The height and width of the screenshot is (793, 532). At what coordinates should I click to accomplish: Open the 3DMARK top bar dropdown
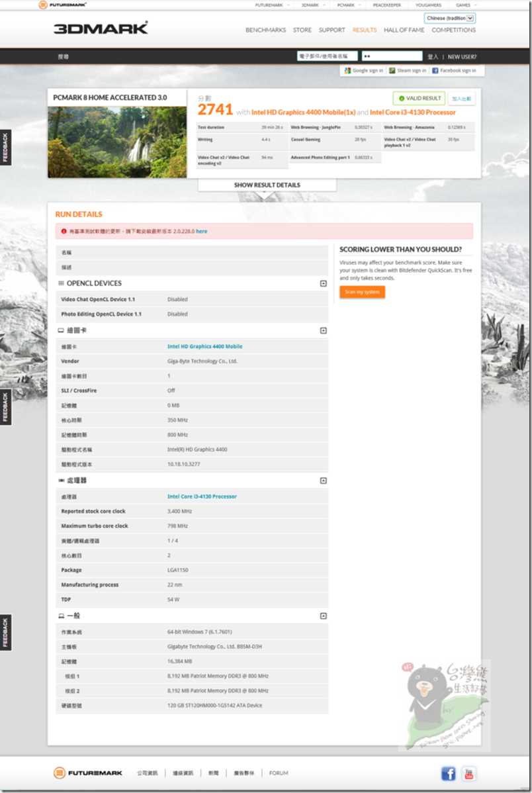click(313, 5)
